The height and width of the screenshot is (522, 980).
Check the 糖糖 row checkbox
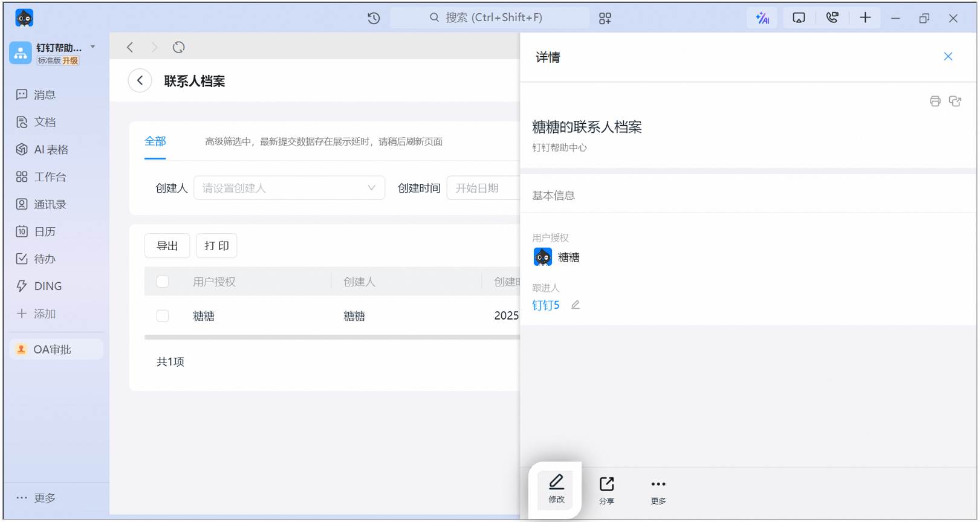point(163,316)
